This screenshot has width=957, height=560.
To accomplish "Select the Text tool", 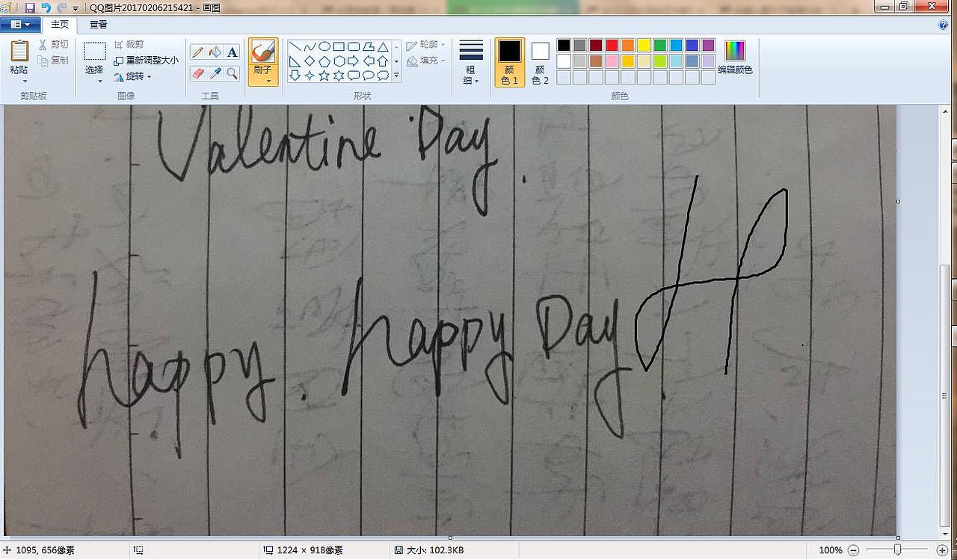I will tap(233, 52).
